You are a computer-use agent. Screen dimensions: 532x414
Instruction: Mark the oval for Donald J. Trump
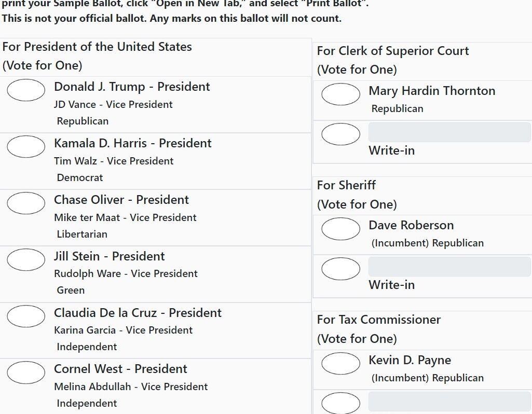tap(26, 90)
